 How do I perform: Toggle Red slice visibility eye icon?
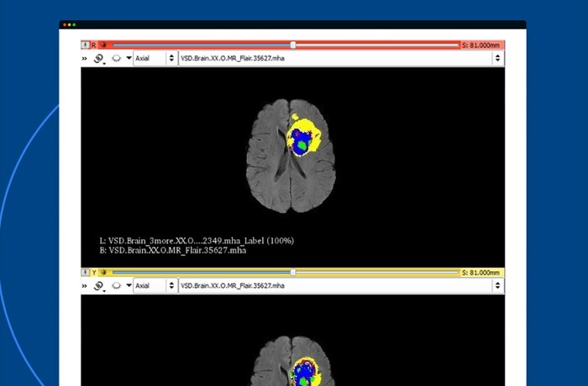pyautogui.click(x=103, y=44)
